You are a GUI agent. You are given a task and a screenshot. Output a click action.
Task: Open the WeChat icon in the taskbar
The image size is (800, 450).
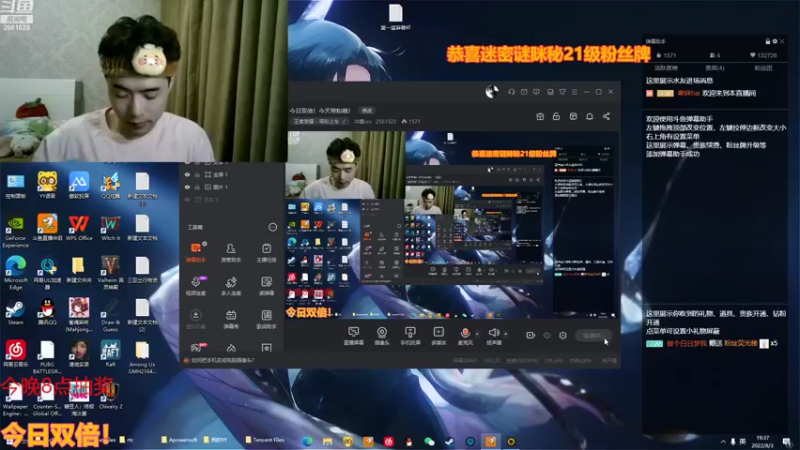[429, 441]
